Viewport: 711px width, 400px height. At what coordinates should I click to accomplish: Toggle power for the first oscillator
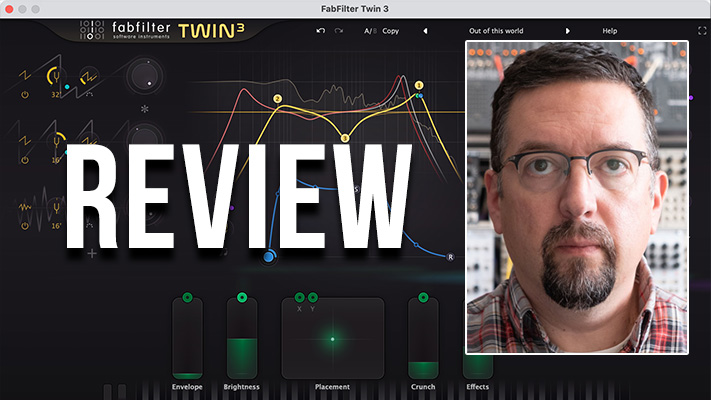coord(25,95)
